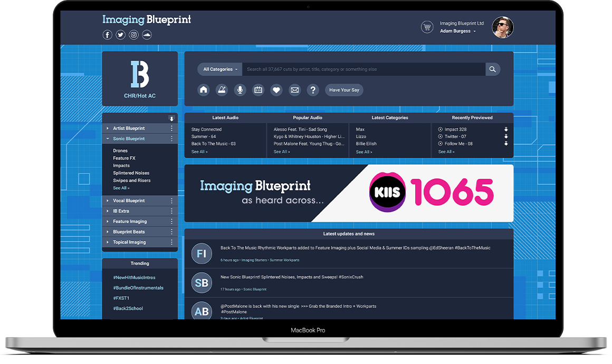Select Splintered Noises subcategory
Image resolution: width=612 pixels, height=364 pixels.
tap(131, 173)
